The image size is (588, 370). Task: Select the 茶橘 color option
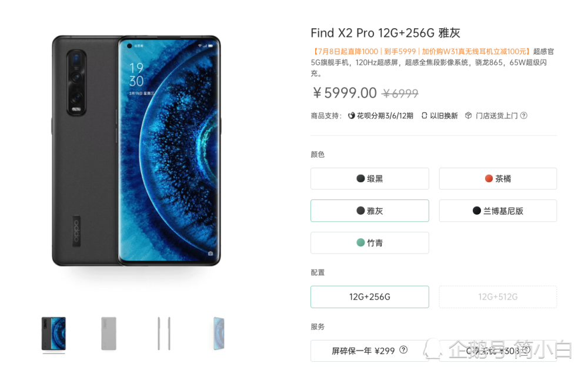point(497,179)
